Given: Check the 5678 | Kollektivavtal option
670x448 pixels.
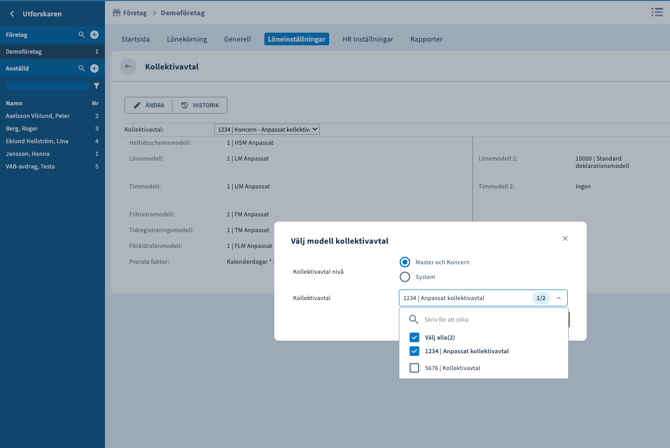Looking at the screenshot, I should [x=414, y=368].
